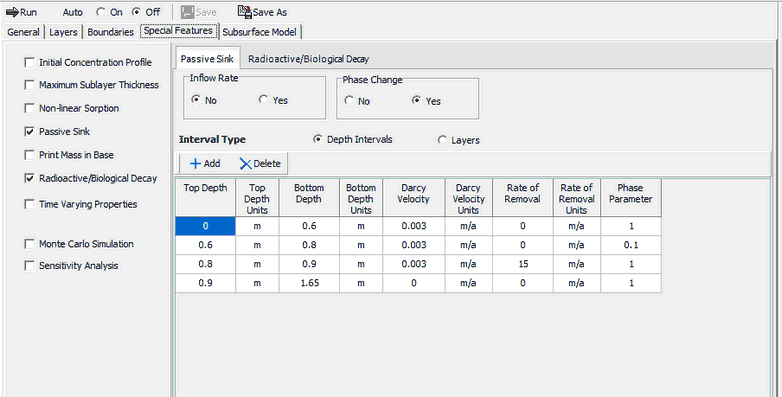Delete the selected interval row

260,164
